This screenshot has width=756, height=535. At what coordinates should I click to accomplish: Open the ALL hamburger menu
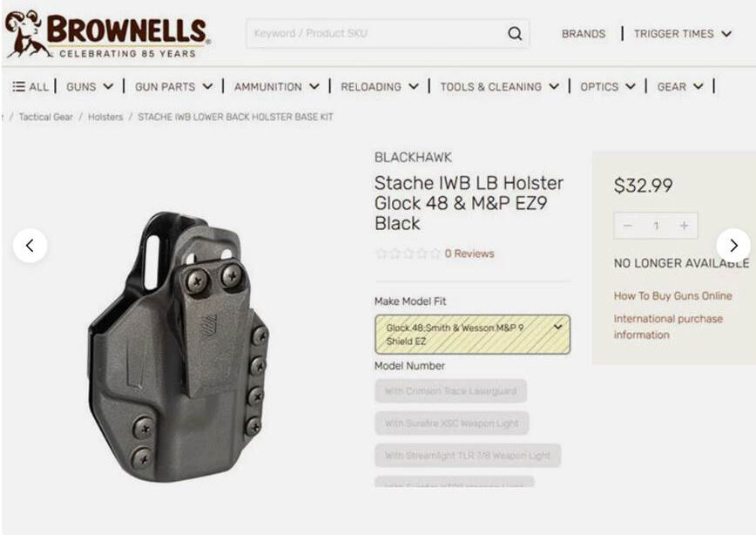30,87
